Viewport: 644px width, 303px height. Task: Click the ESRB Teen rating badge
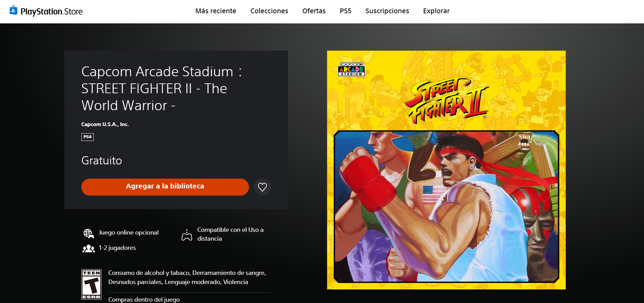(91, 284)
